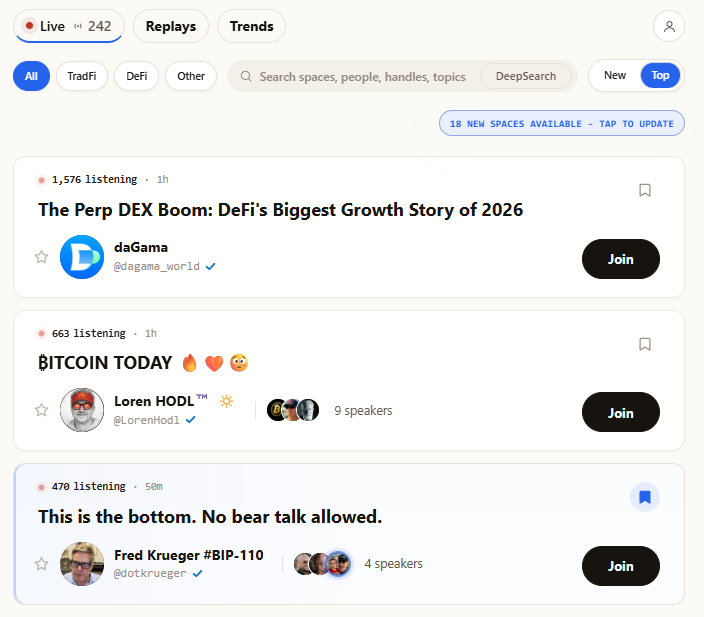
Task: Join The Perp DEX Boom space
Action: tap(620, 259)
